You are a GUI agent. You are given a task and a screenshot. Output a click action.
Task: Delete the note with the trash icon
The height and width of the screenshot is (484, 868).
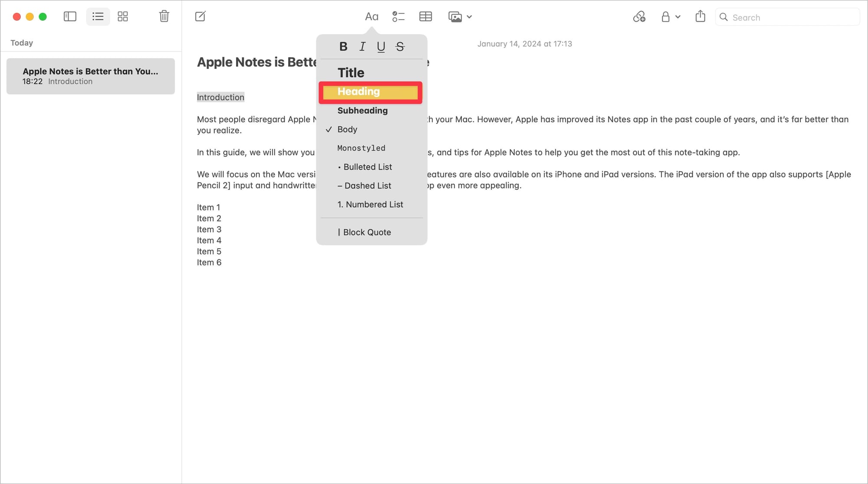(164, 16)
